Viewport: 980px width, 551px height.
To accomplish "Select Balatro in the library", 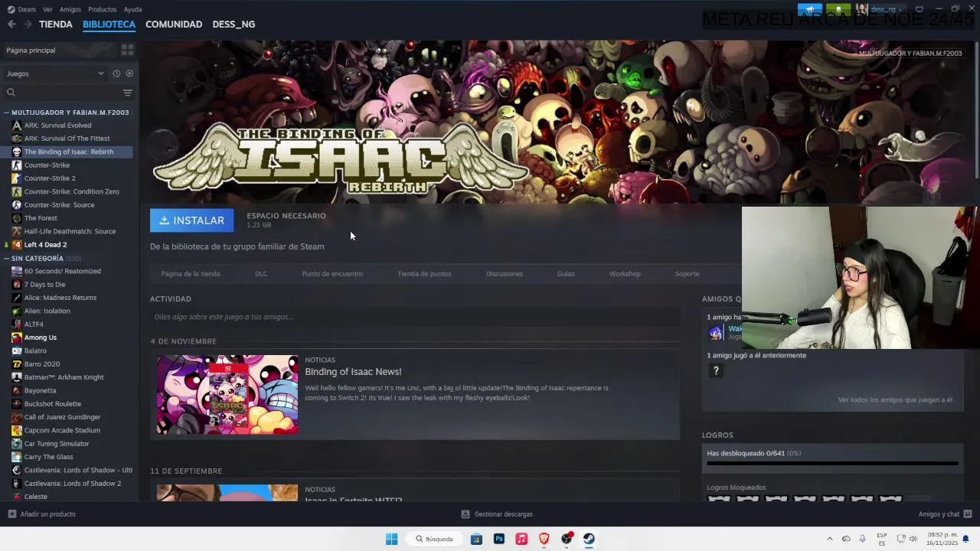I will click(35, 351).
